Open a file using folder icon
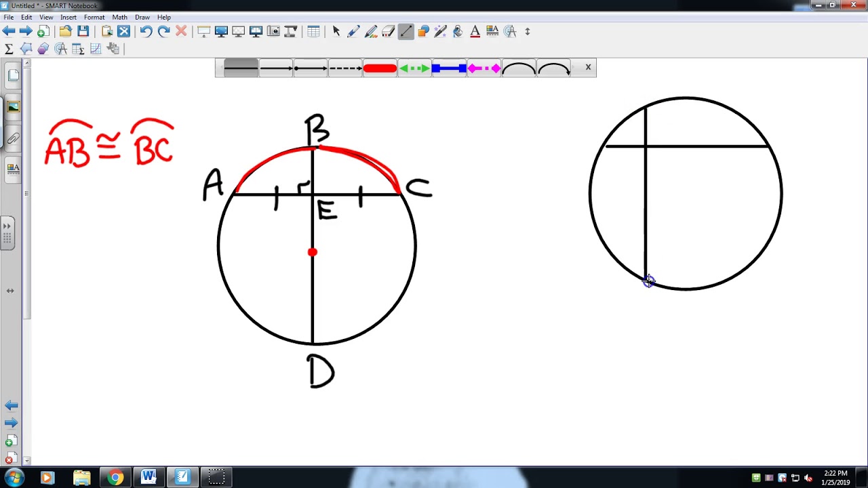The height and width of the screenshot is (488, 868). point(65,31)
